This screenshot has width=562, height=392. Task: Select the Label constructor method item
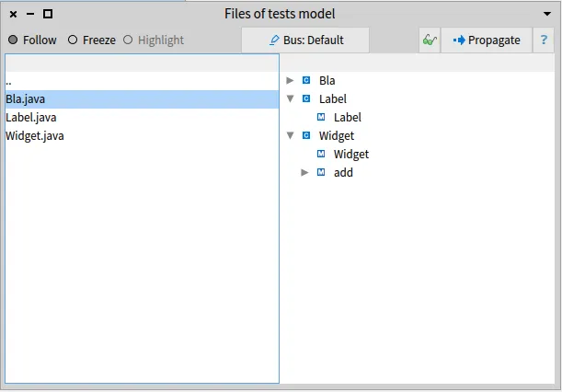coord(348,117)
